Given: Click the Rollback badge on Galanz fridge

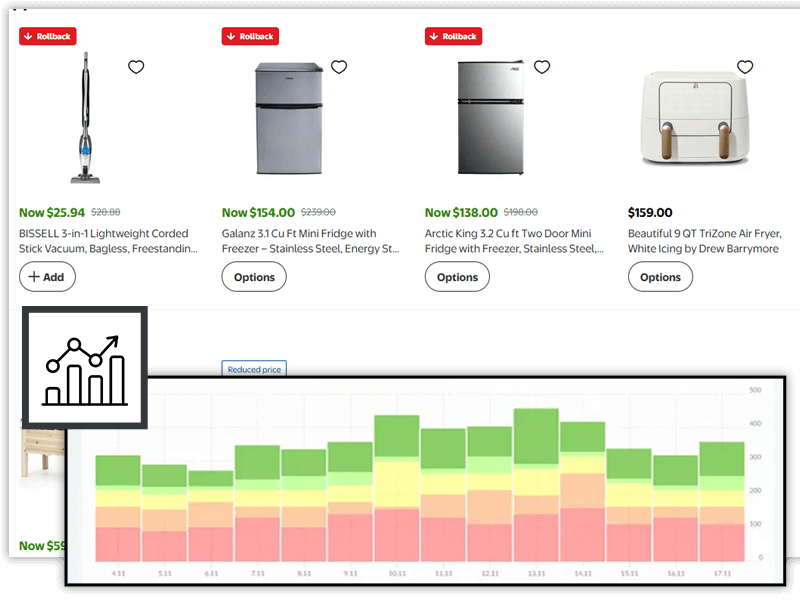Looking at the screenshot, I should click(x=251, y=36).
